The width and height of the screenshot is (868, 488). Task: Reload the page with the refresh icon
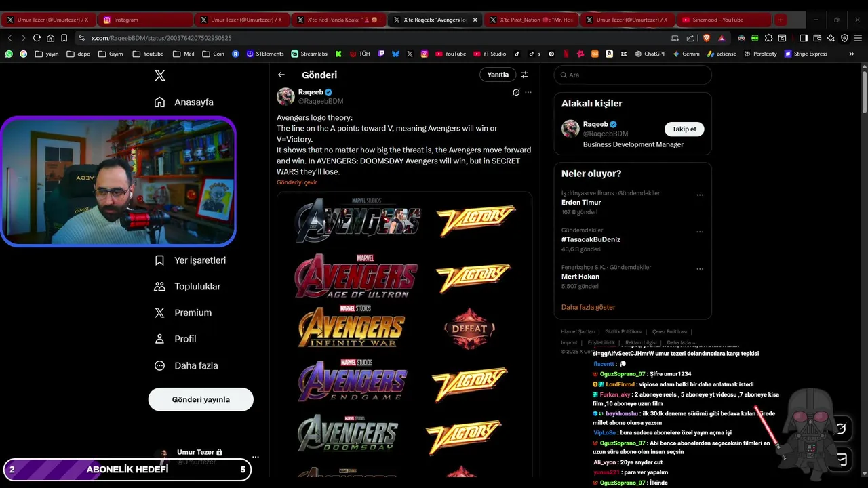coord(37,38)
